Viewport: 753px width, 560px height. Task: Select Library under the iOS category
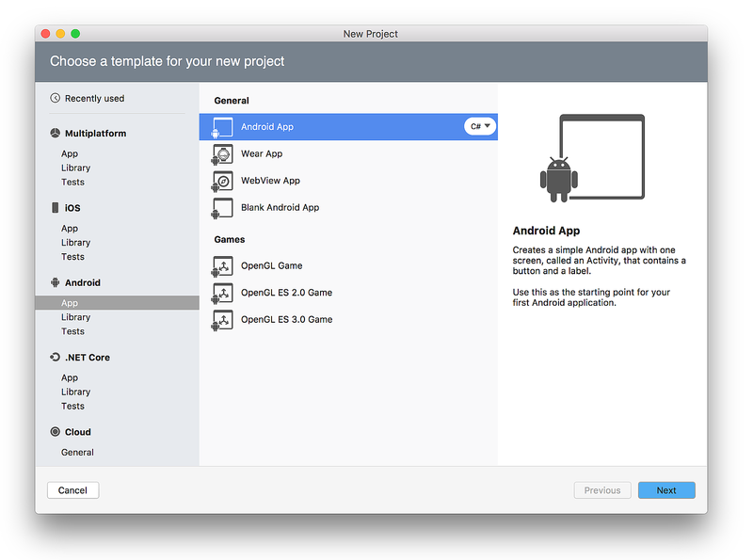(x=75, y=242)
